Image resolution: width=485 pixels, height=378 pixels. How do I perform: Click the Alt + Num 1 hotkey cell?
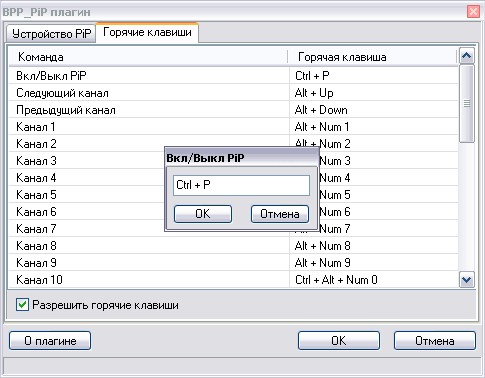click(374, 127)
